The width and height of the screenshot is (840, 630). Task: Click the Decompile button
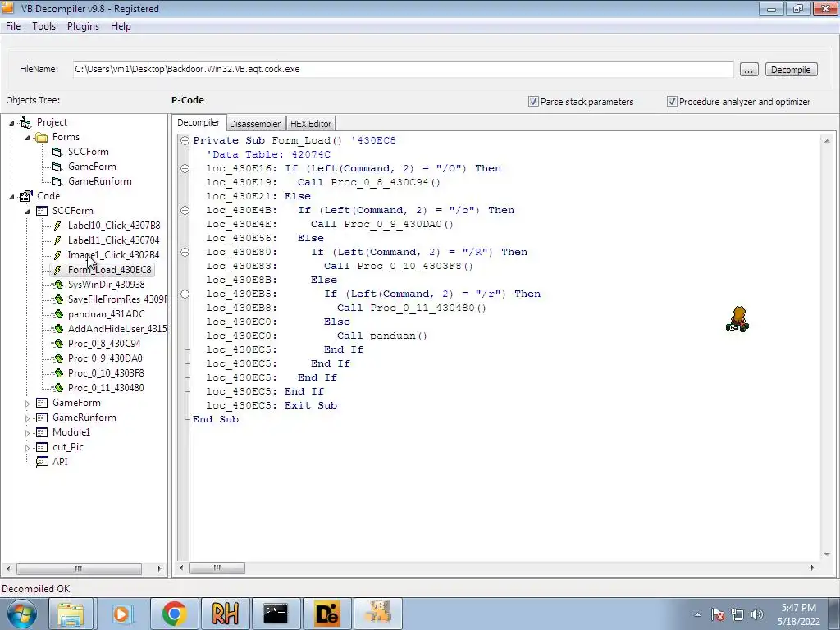(792, 70)
